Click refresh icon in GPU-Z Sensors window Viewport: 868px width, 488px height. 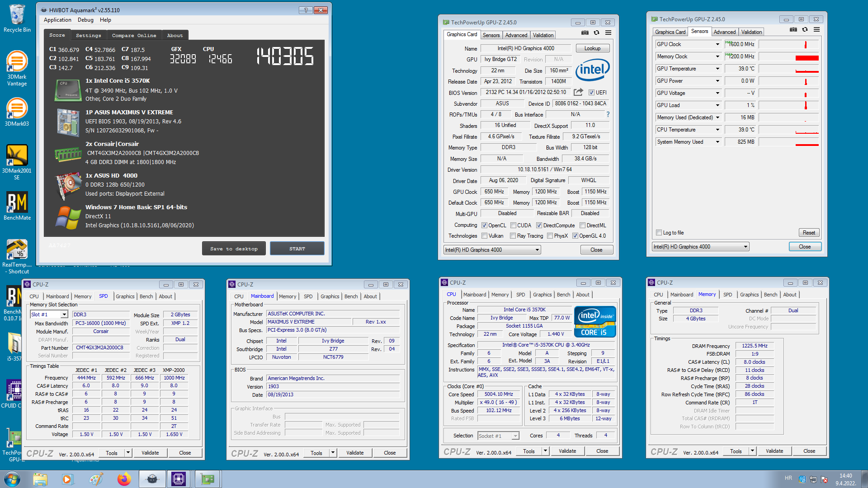[x=805, y=29]
